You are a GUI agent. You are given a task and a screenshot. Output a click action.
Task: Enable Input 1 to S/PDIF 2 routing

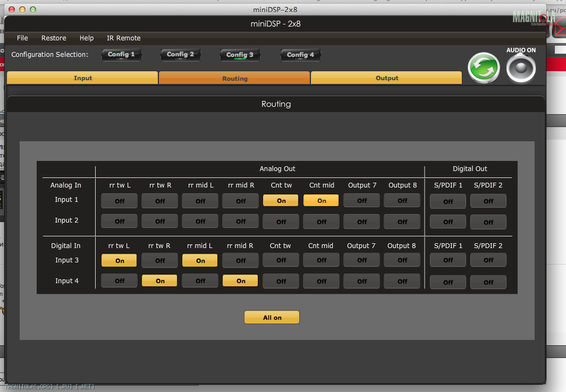[x=488, y=201]
